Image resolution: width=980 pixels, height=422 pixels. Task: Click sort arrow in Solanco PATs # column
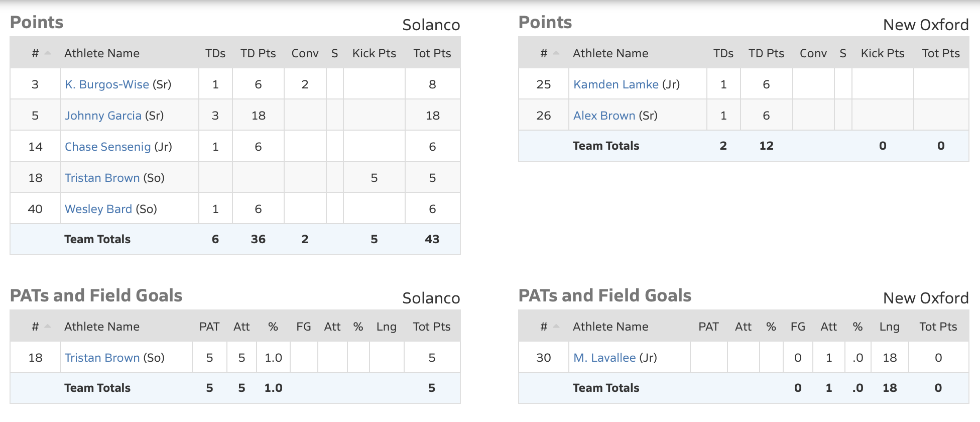48,326
